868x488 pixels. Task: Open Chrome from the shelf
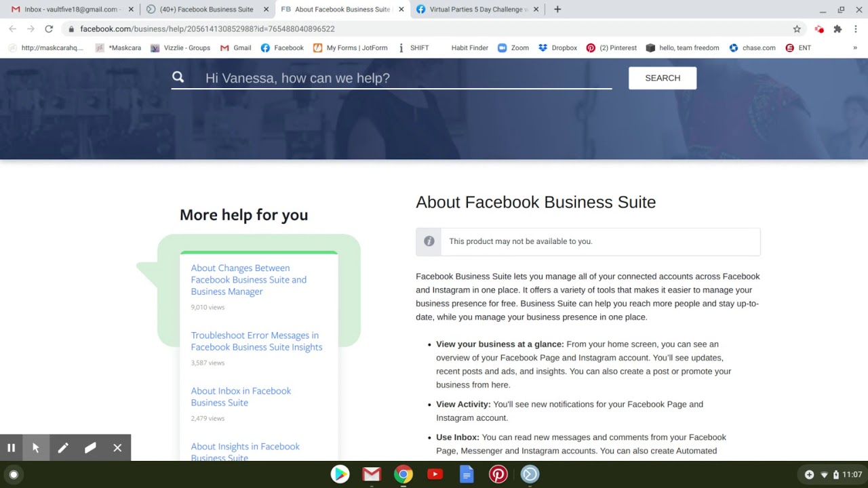coord(403,474)
